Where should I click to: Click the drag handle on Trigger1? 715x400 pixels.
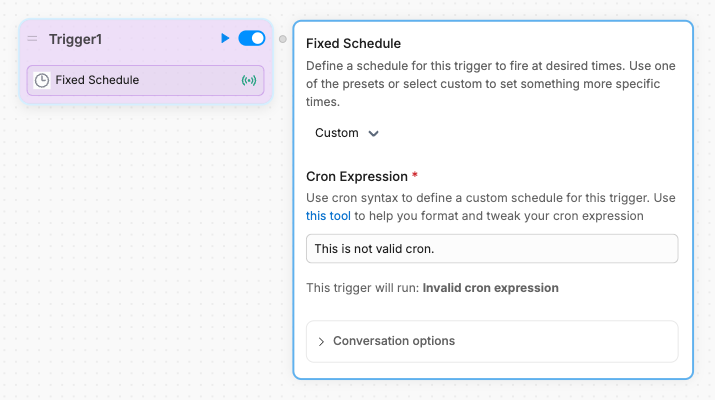32,39
